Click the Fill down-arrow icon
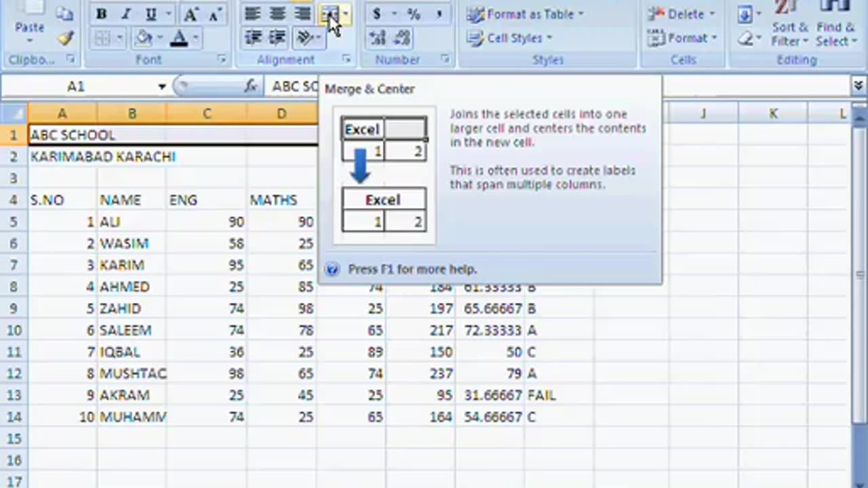 click(745, 14)
